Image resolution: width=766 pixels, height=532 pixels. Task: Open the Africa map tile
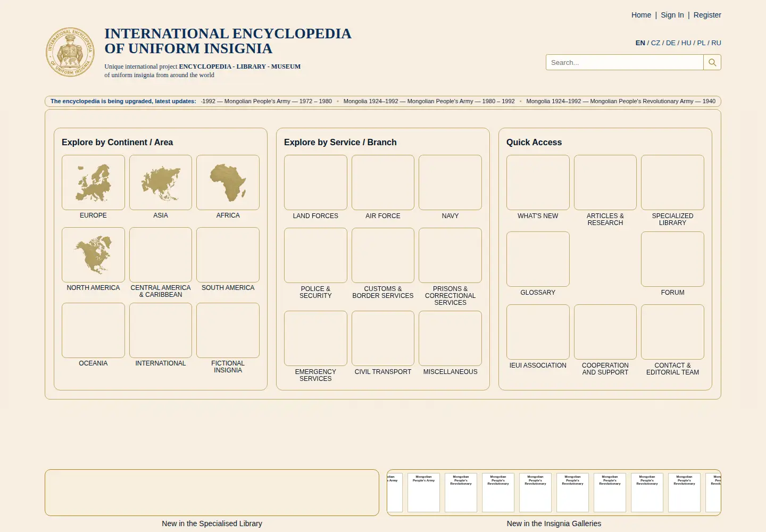pyautogui.click(x=228, y=182)
